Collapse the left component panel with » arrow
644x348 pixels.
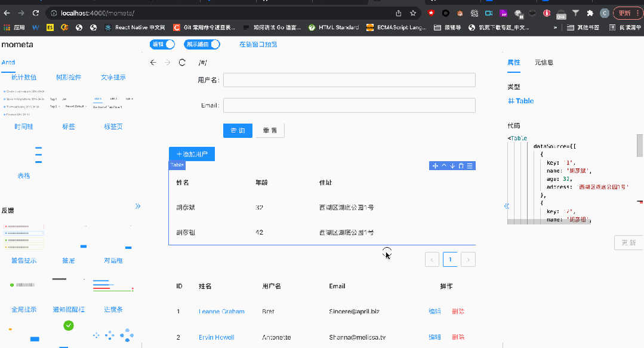pyautogui.click(x=138, y=205)
